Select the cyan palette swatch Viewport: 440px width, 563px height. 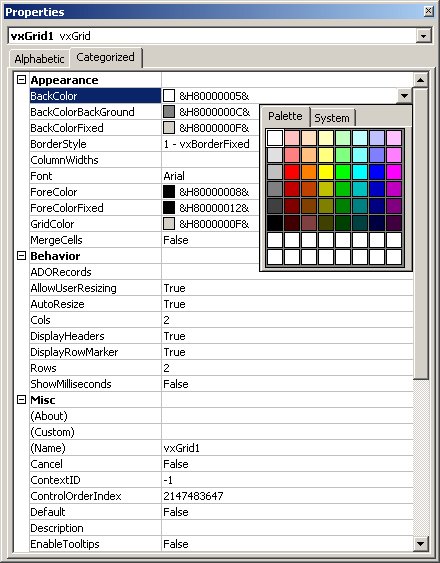click(x=360, y=172)
